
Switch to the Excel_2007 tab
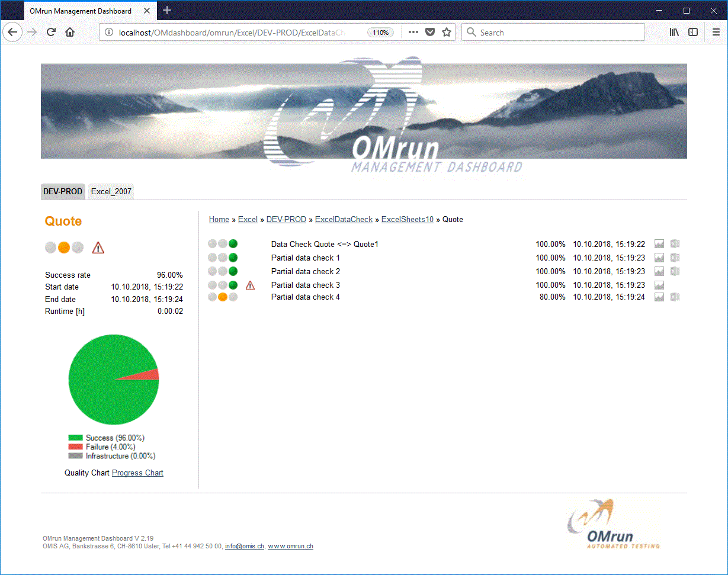coord(111,191)
